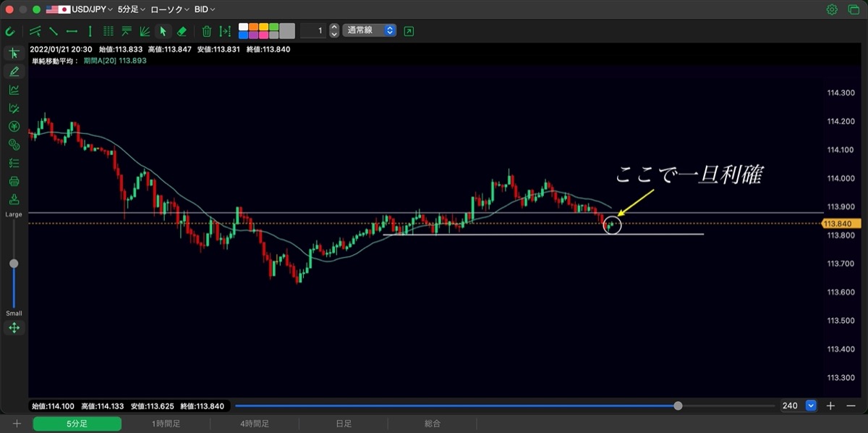Screen dimensions: 868x433
Task: Add a new tab with plus button
Action: click(x=16, y=424)
